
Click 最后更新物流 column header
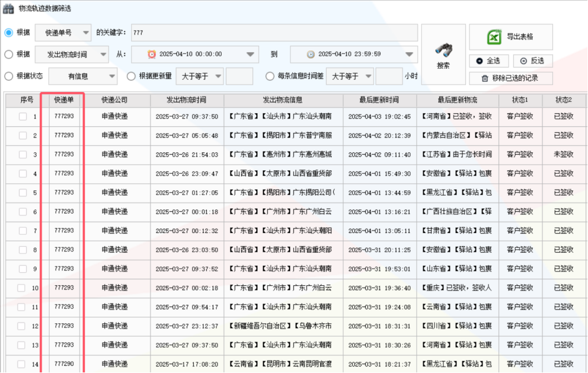point(458,100)
